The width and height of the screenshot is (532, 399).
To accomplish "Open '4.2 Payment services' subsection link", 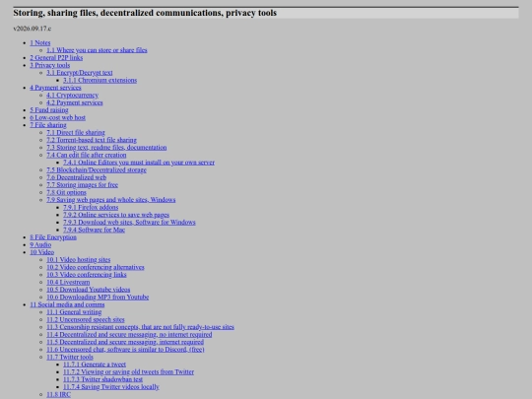I will (75, 102).
